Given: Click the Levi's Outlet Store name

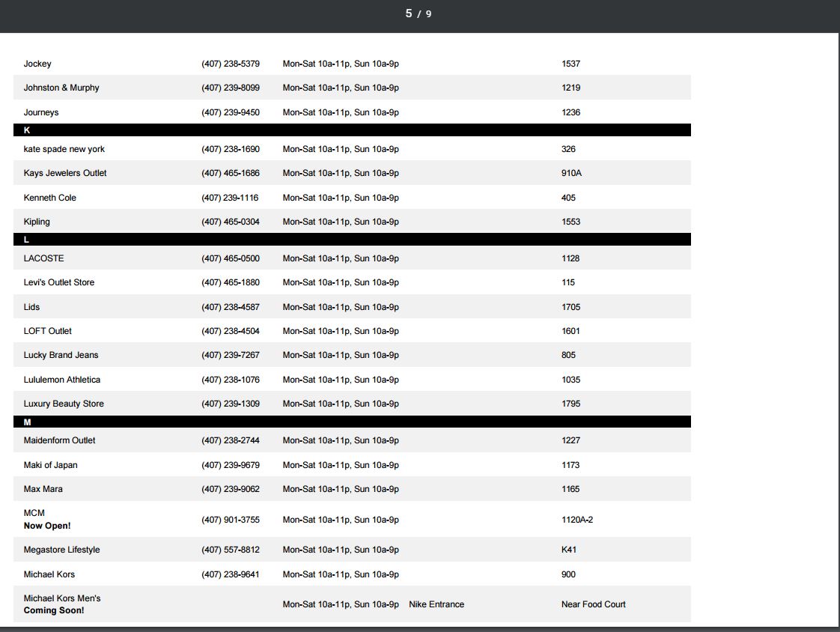Looking at the screenshot, I should pos(59,282).
